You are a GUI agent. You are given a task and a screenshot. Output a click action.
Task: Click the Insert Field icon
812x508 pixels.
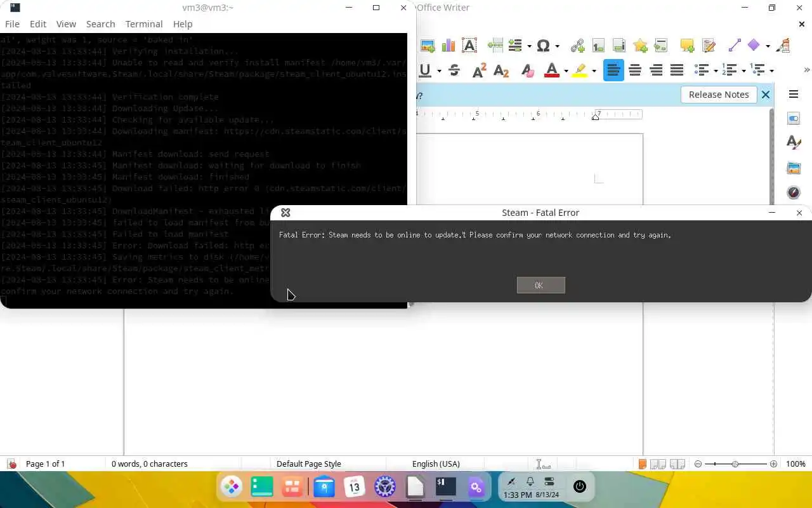(515, 46)
